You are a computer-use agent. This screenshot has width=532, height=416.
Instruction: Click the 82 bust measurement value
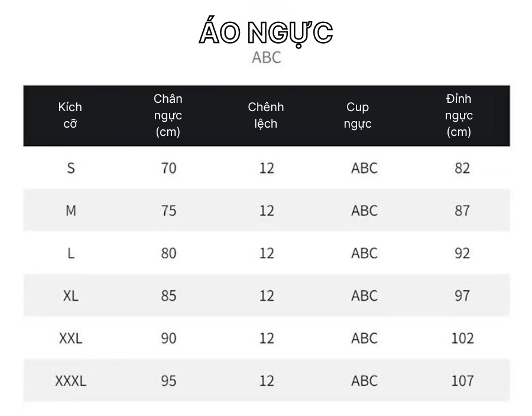point(462,168)
